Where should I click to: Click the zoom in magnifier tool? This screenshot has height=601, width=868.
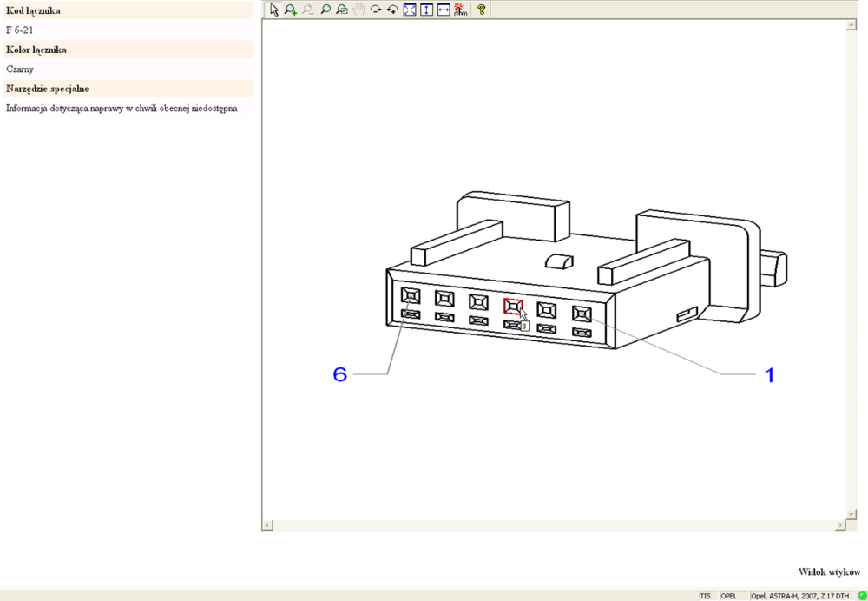pos(291,10)
